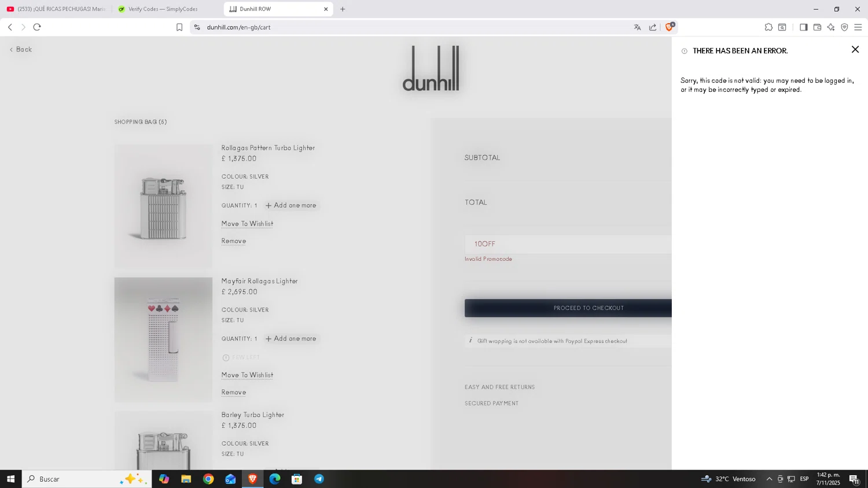Open the Barley Turbo Lighter thumbnail

tap(163, 440)
